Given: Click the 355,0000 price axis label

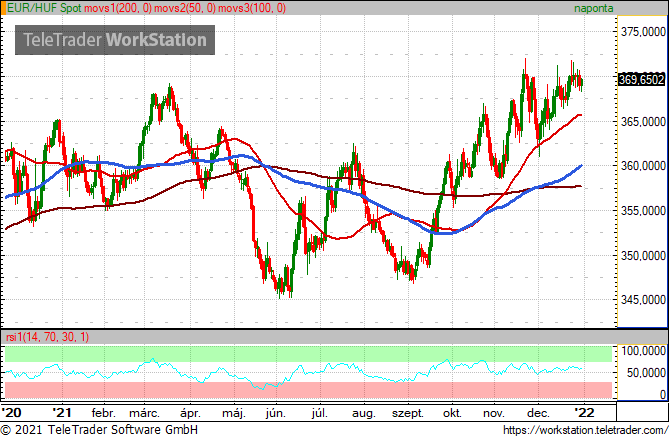Looking at the screenshot, I should click(x=643, y=211).
